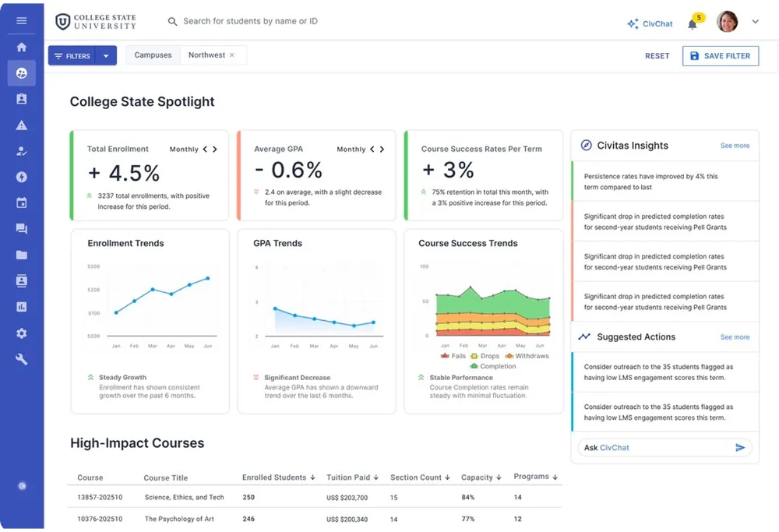Sort by Capacity column

pyautogui.click(x=481, y=477)
